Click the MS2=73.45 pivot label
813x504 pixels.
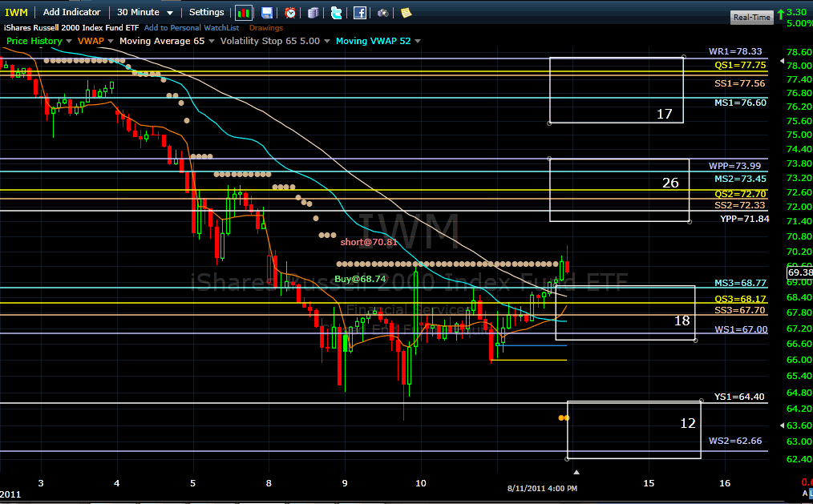[x=740, y=179]
